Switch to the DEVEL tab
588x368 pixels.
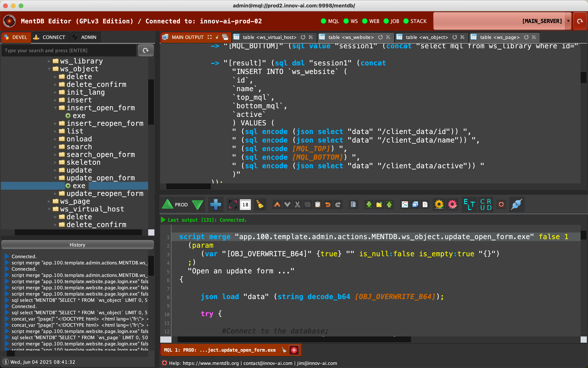(16, 37)
